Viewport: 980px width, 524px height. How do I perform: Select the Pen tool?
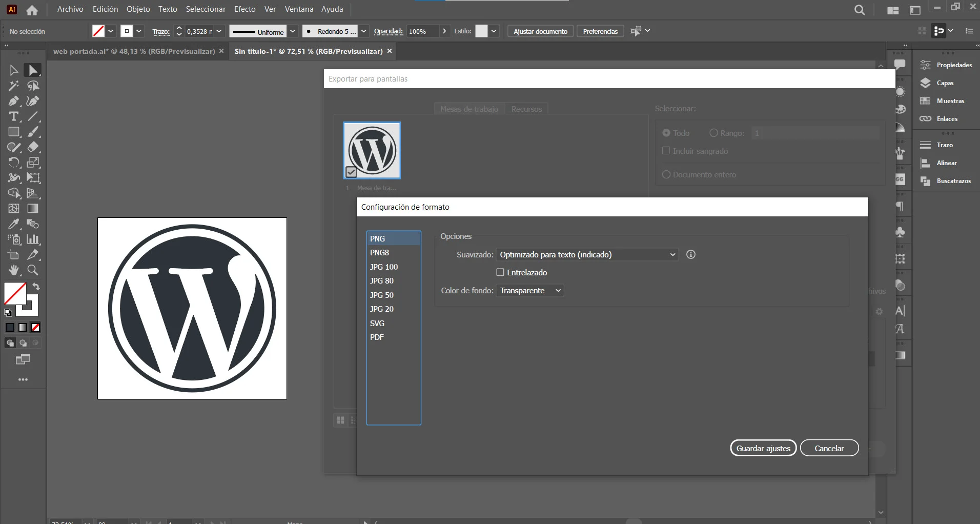(14, 101)
